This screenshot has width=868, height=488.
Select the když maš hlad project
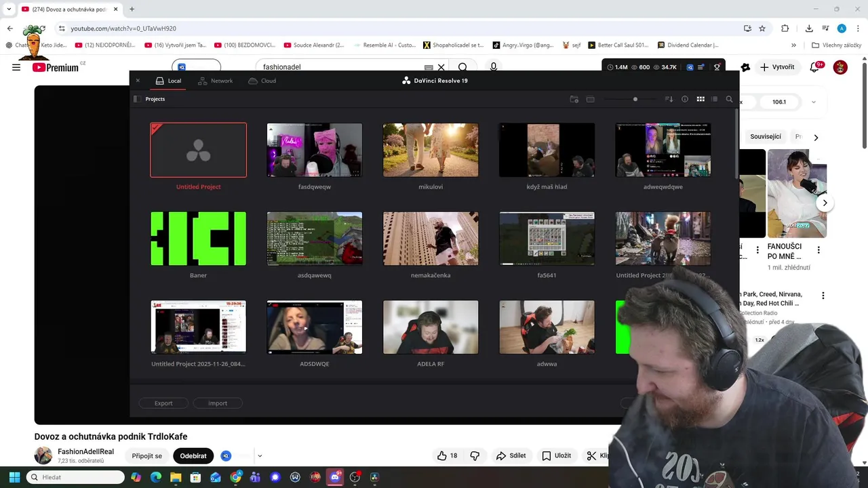(547, 150)
